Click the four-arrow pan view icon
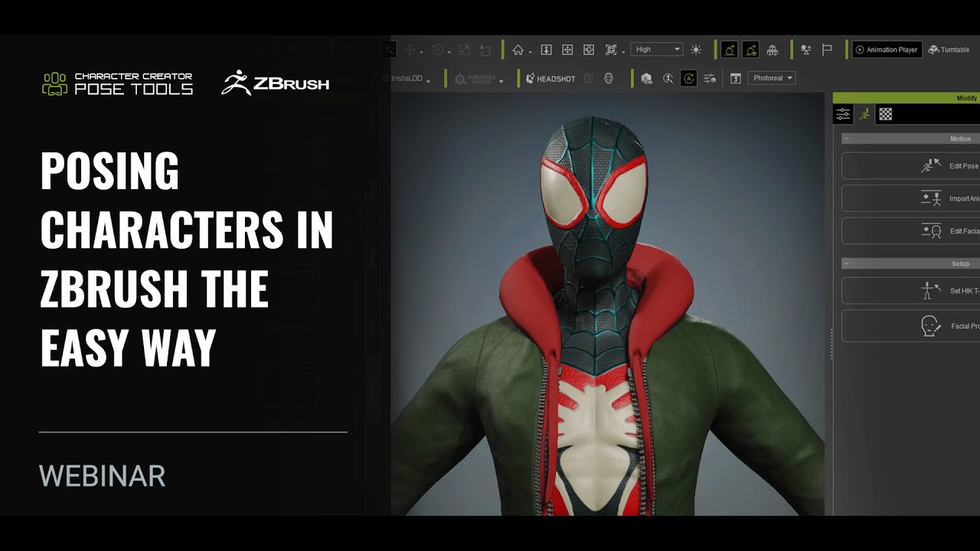This screenshot has height=551, width=980. pyautogui.click(x=567, y=50)
